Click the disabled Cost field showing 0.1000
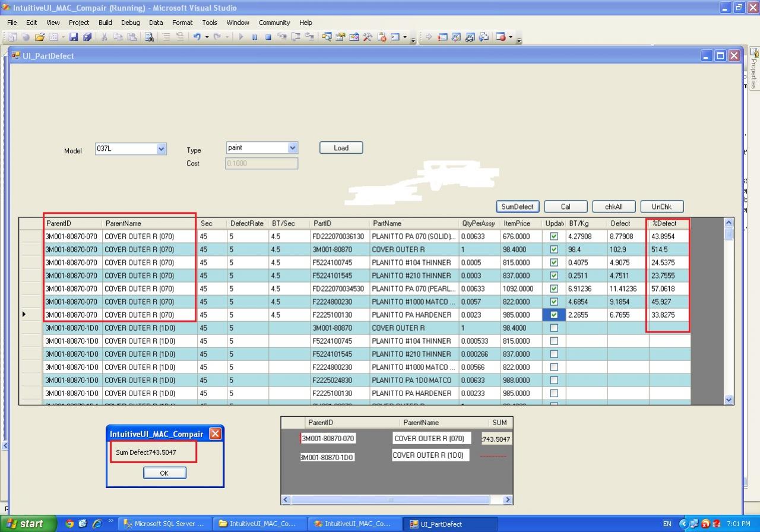760x532 pixels. click(261, 163)
